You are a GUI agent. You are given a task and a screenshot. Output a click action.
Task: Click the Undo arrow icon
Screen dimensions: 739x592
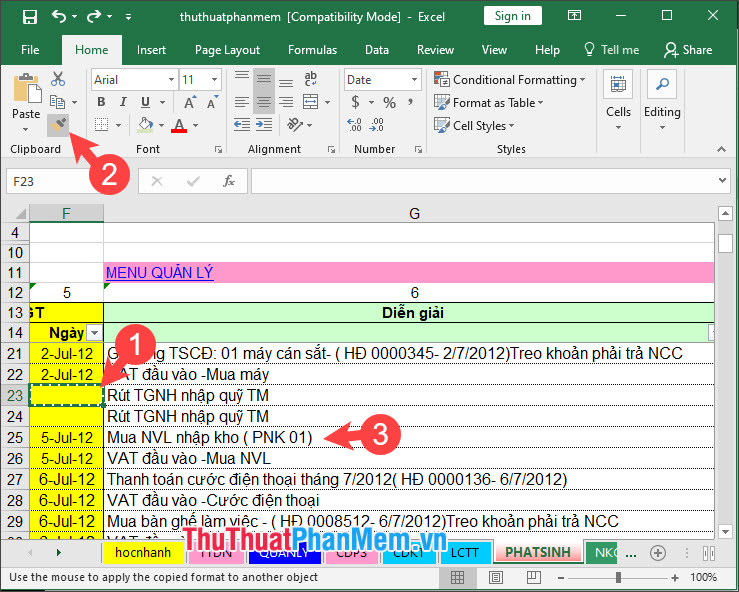coord(59,16)
